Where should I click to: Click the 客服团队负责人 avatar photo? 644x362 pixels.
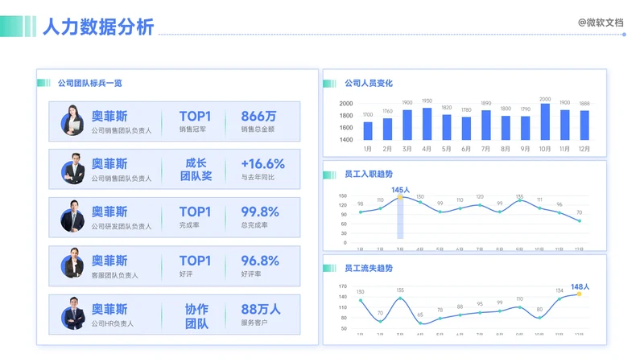tap(73, 266)
